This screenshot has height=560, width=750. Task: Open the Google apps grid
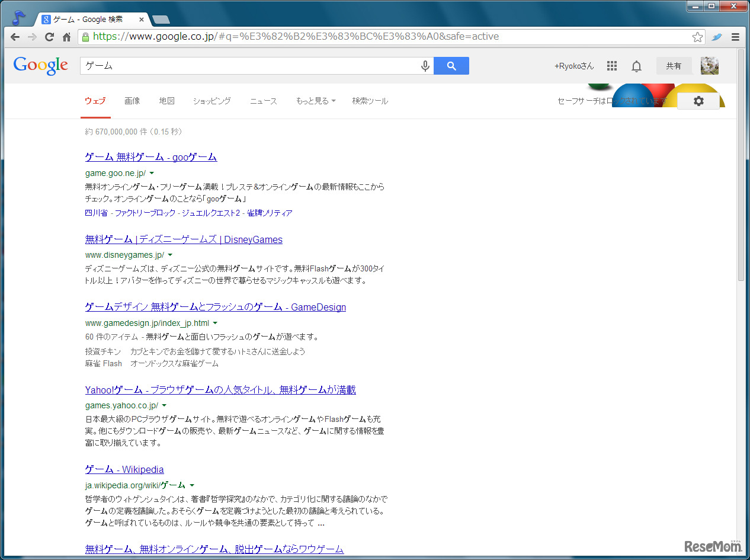click(x=612, y=66)
